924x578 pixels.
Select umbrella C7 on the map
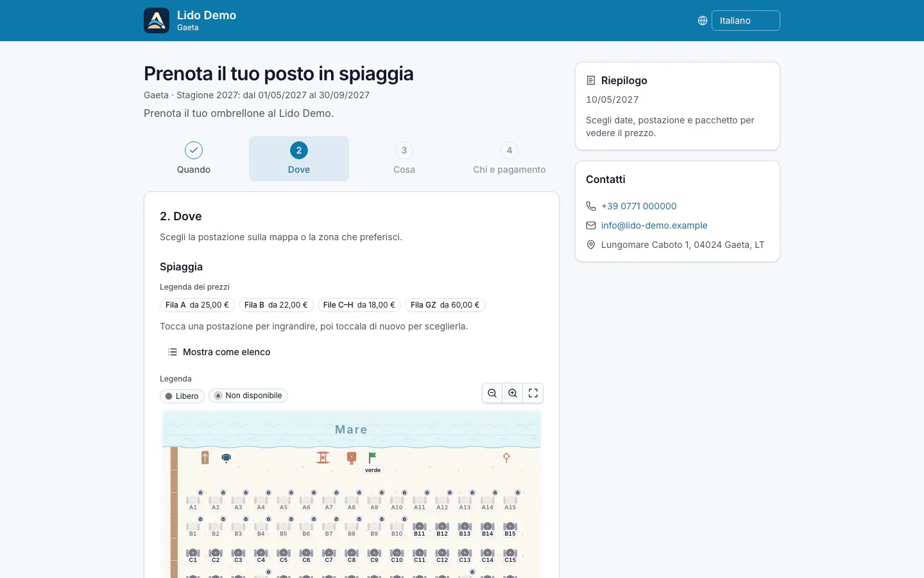tap(329, 555)
